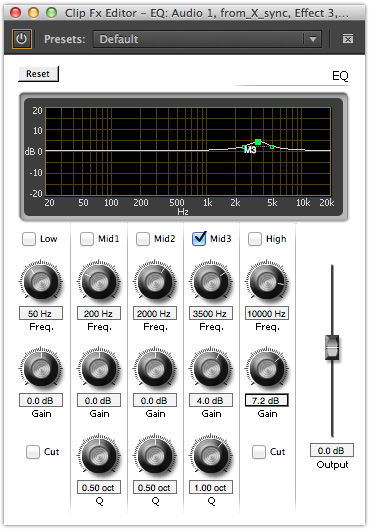374x531 pixels.
Task: Enable the Mid2 band checkbox
Action: 143,239
